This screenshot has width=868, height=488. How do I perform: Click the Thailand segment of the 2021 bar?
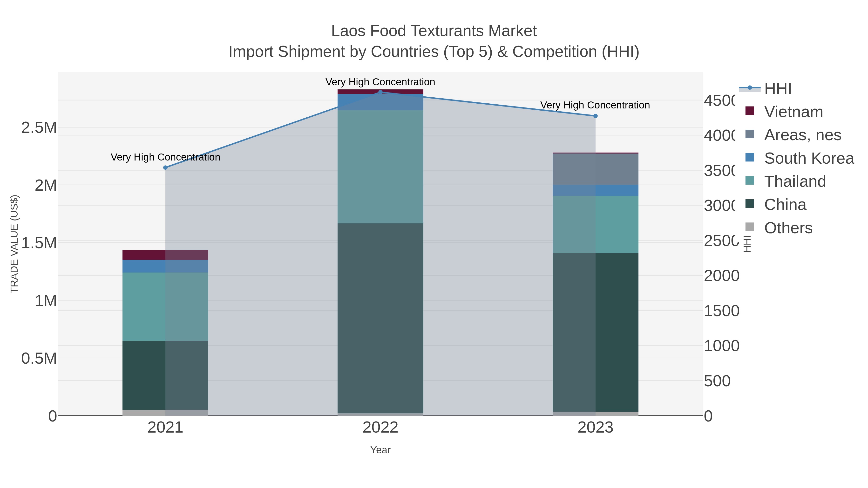click(x=165, y=307)
